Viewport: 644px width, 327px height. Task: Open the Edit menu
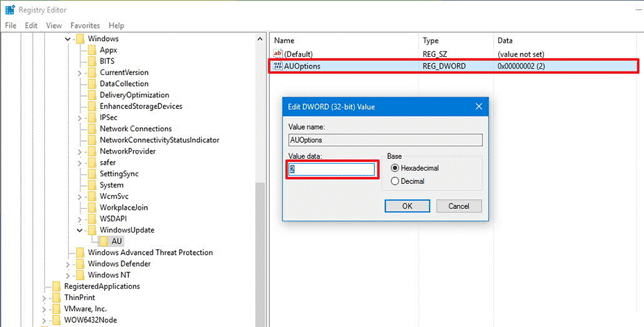pyautogui.click(x=31, y=26)
